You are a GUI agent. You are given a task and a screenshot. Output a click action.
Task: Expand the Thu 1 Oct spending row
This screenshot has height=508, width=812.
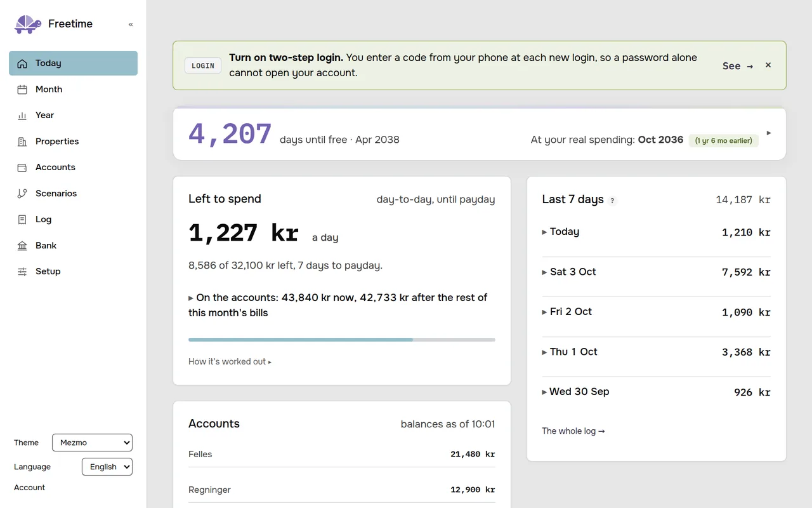[x=656, y=352]
